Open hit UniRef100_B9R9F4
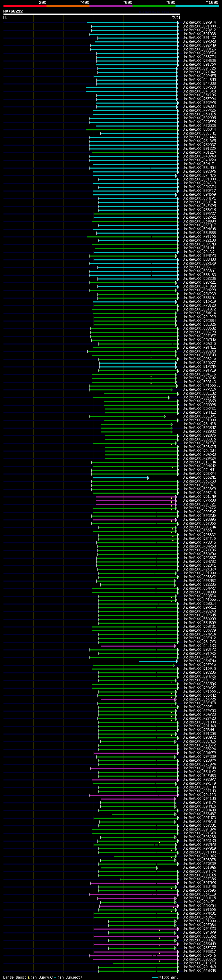The height and width of the screenshot is (980, 222). coord(199,23)
